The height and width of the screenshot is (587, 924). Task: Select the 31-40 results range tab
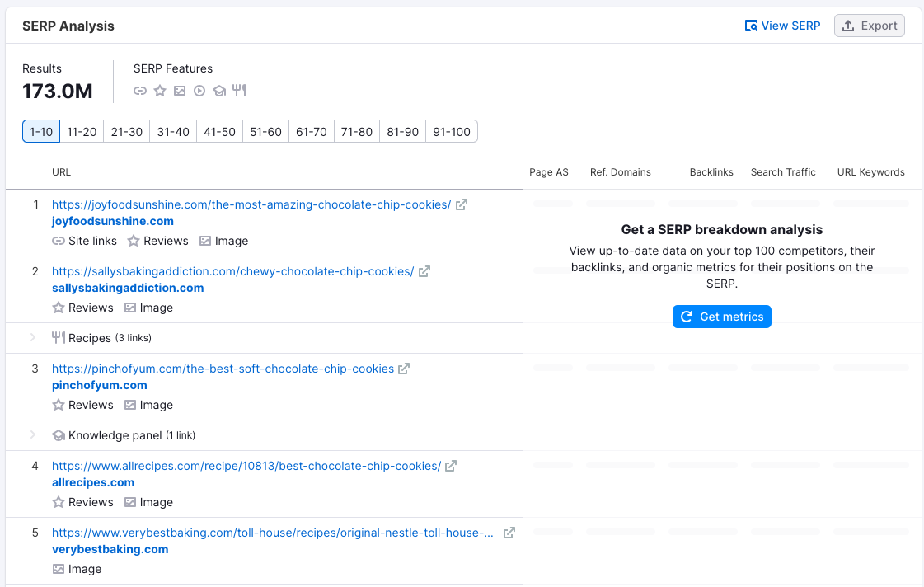pos(173,131)
